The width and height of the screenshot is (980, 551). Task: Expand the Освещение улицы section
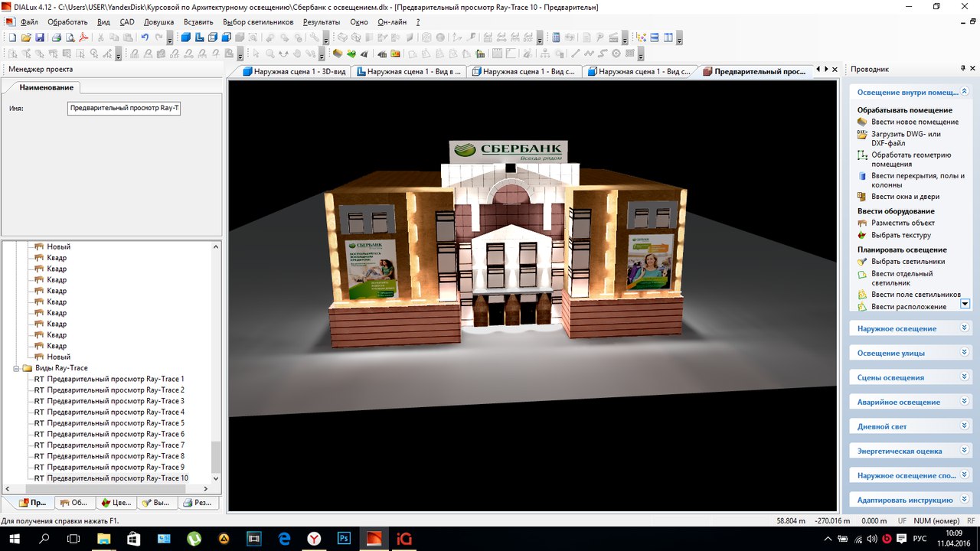(x=910, y=353)
